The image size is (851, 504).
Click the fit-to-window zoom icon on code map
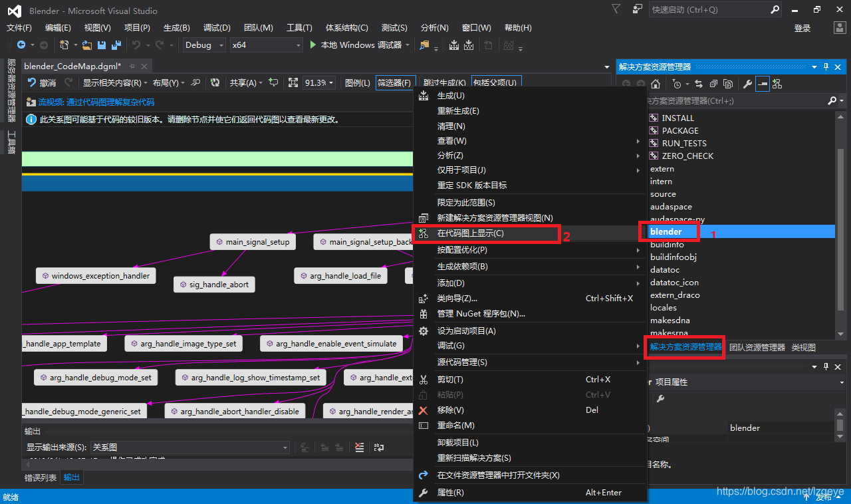pos(293,82)
